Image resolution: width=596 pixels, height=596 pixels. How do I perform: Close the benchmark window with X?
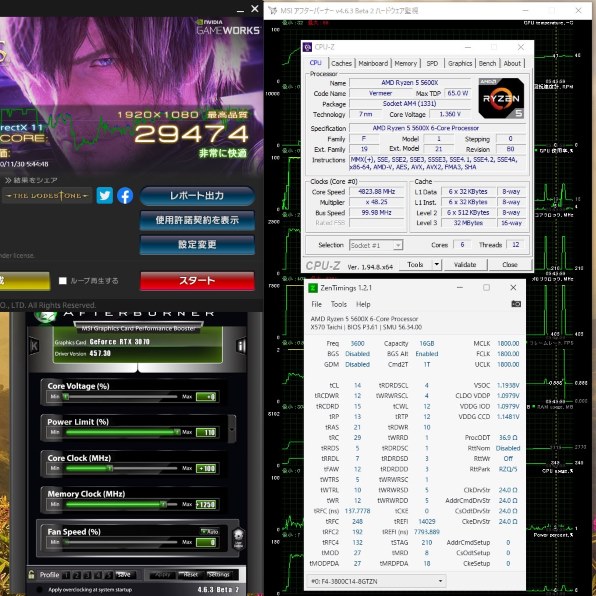click(255, 9)
